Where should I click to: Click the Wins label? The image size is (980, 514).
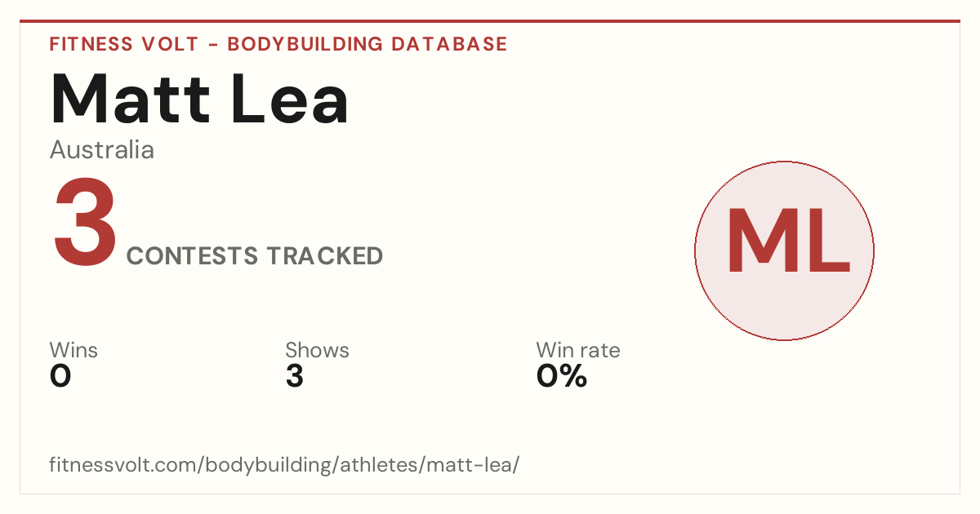73,350
